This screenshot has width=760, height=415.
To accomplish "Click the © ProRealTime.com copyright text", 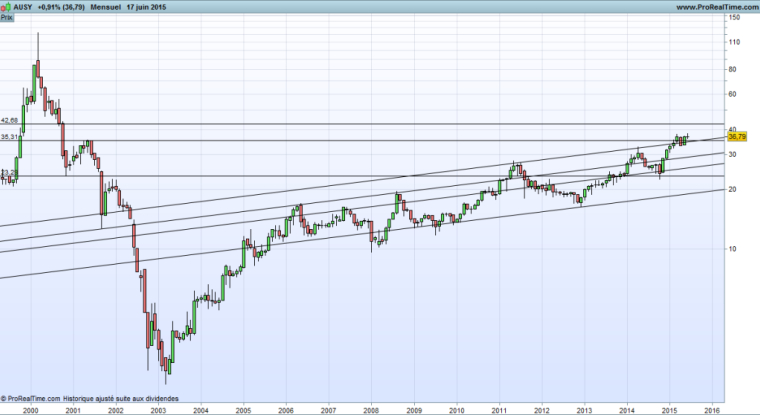I will 31,399.
